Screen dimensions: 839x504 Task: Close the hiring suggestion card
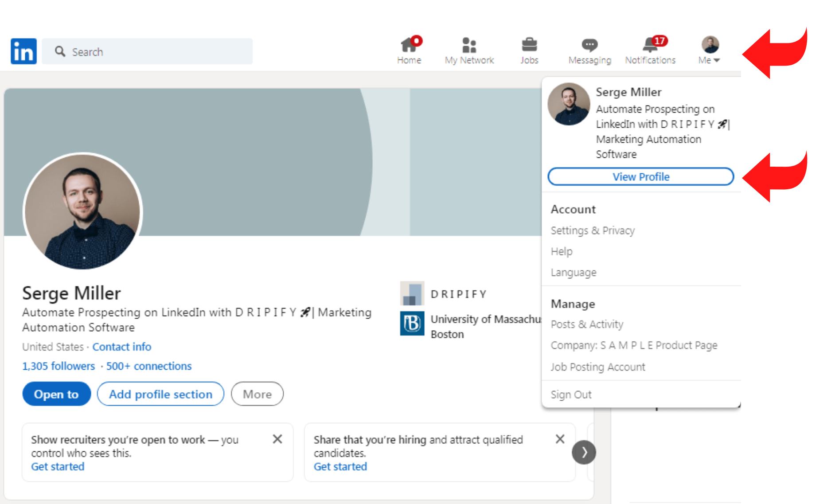[x=560, y=439]
